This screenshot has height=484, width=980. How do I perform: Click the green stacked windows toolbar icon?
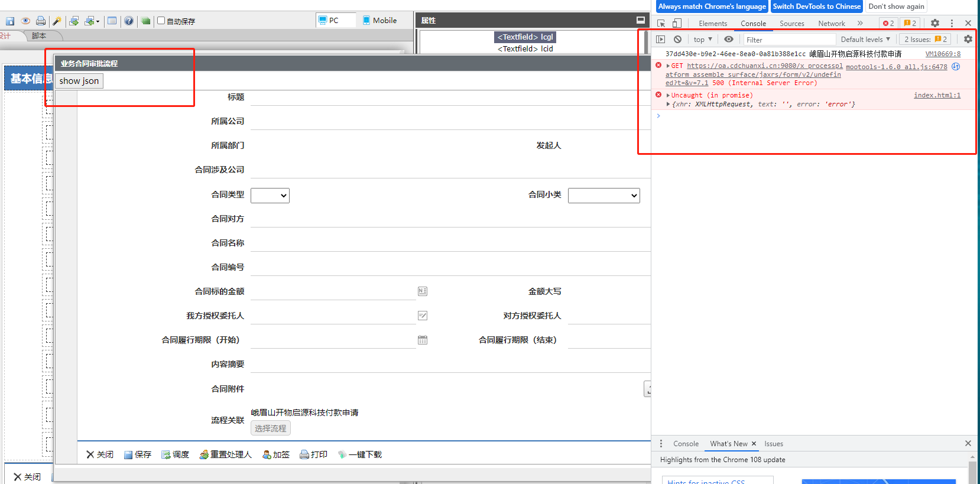pyautogui.click(x=146, y=21)
